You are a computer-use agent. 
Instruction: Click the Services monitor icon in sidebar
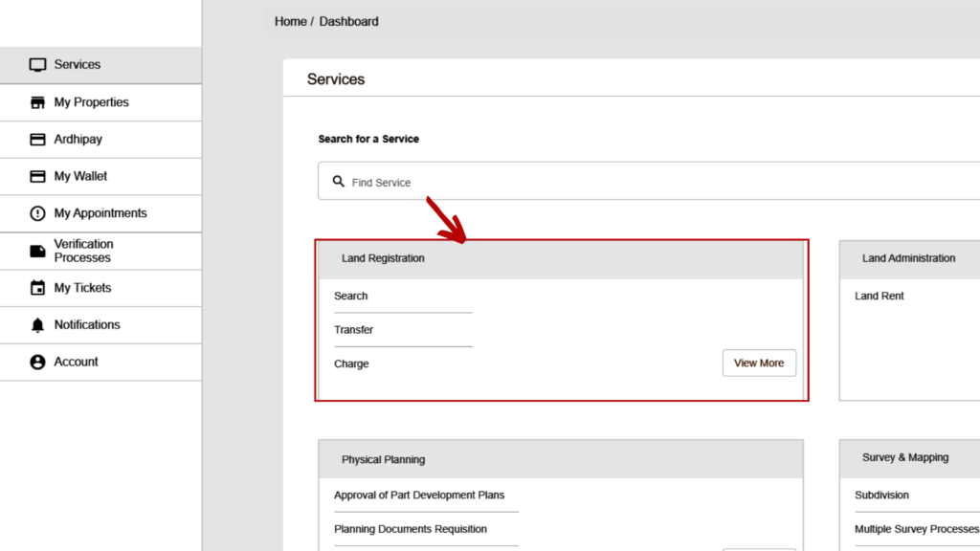pyautogui.click(x=37, y=65)
